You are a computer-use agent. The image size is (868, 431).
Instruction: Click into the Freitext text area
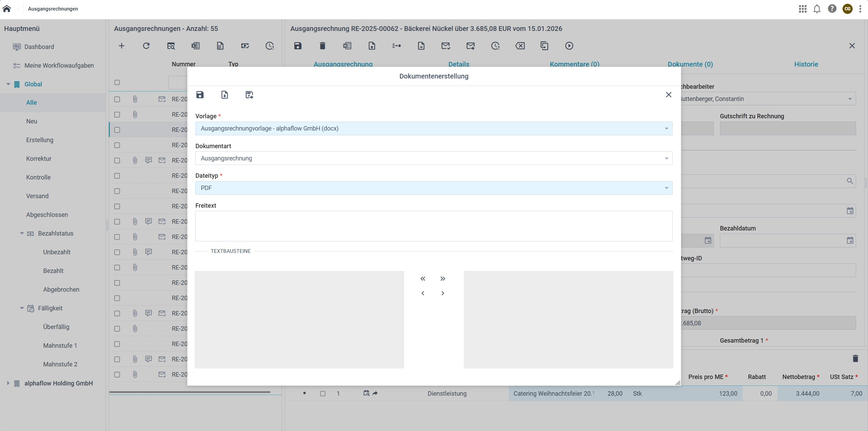click(433, 226)
